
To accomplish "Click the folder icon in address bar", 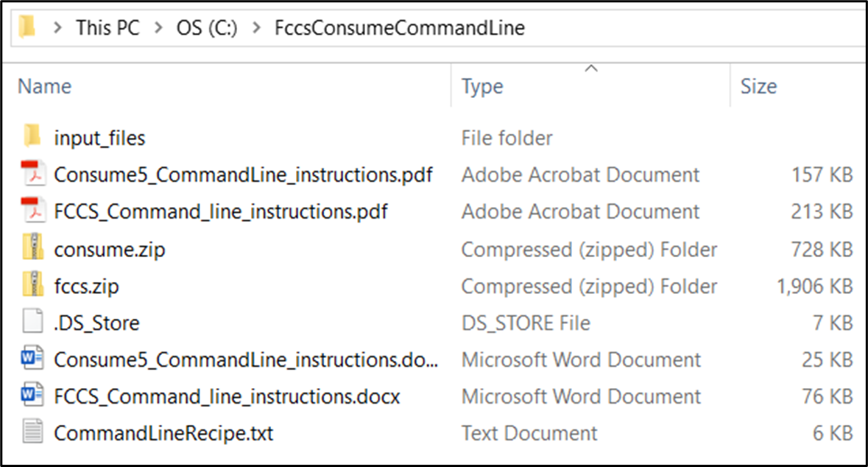I will tap(27, 28).
